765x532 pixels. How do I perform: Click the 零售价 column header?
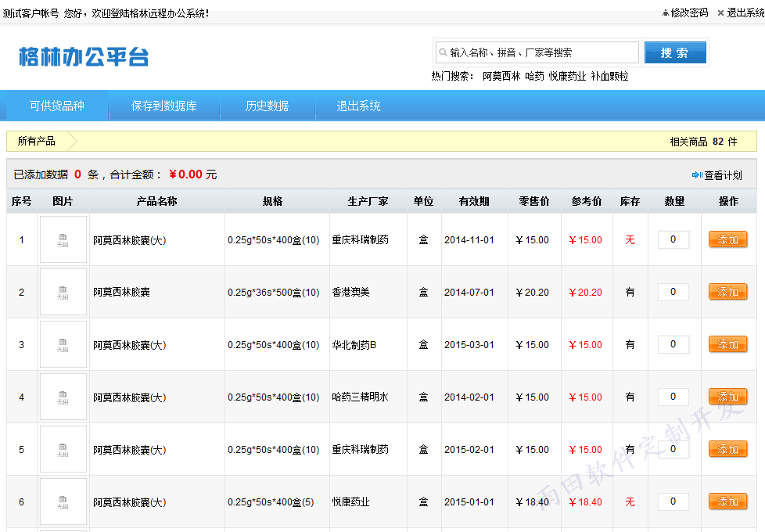tap(534, 201)
